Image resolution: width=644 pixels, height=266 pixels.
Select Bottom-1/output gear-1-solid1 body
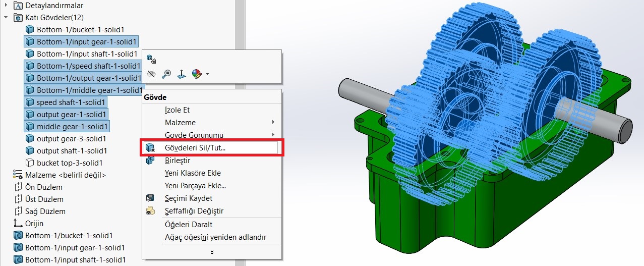[89, 78]
